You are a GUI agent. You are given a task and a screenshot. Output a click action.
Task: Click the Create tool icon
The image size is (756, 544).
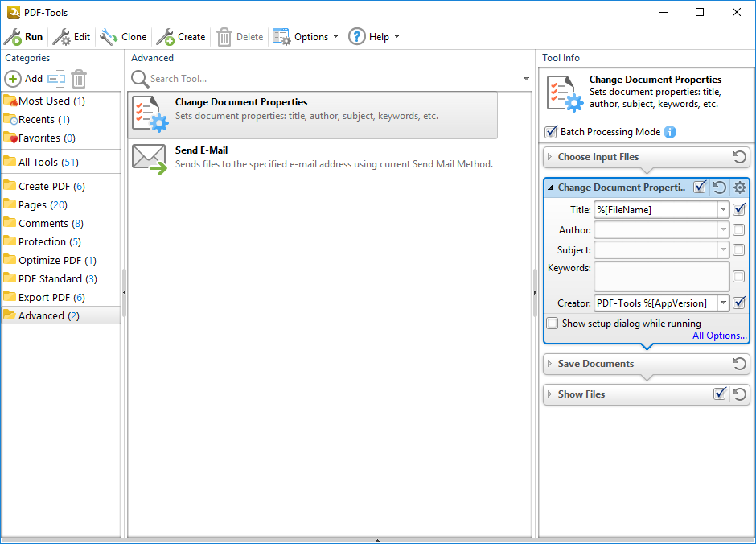tap(165, 37)
